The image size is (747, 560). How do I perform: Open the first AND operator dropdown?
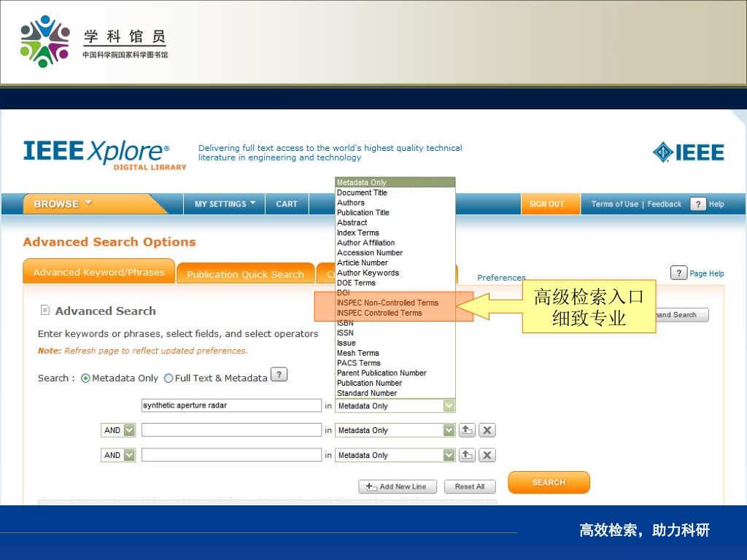(130, 430)
